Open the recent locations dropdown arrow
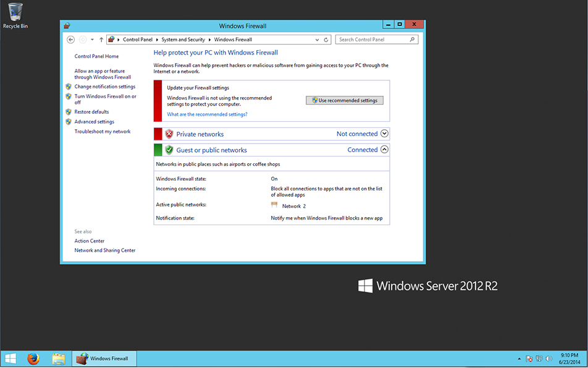 pos(92,40)
